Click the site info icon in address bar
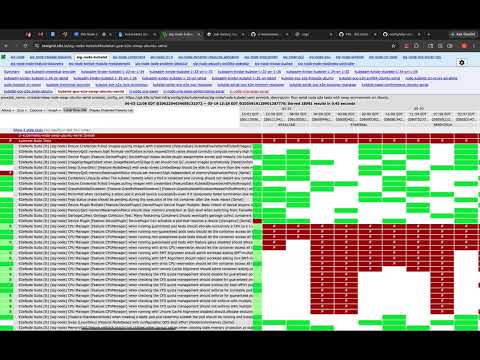The height and width of the screenshot is (360, 480). [37, 46]
